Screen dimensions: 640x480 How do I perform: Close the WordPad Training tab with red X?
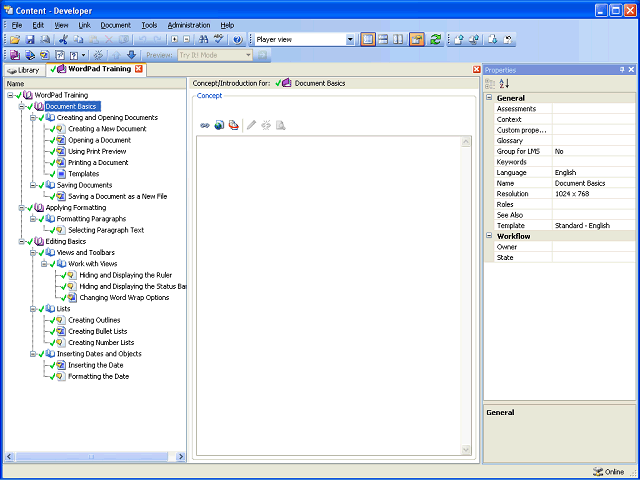pyautogui.click(x=139, y=69)
